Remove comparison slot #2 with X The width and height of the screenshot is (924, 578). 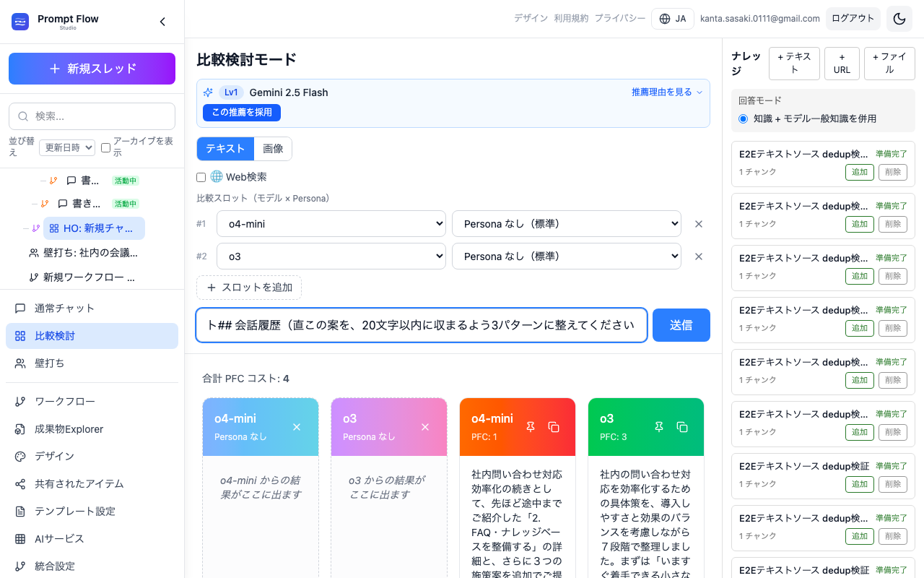tap(699, 256)
